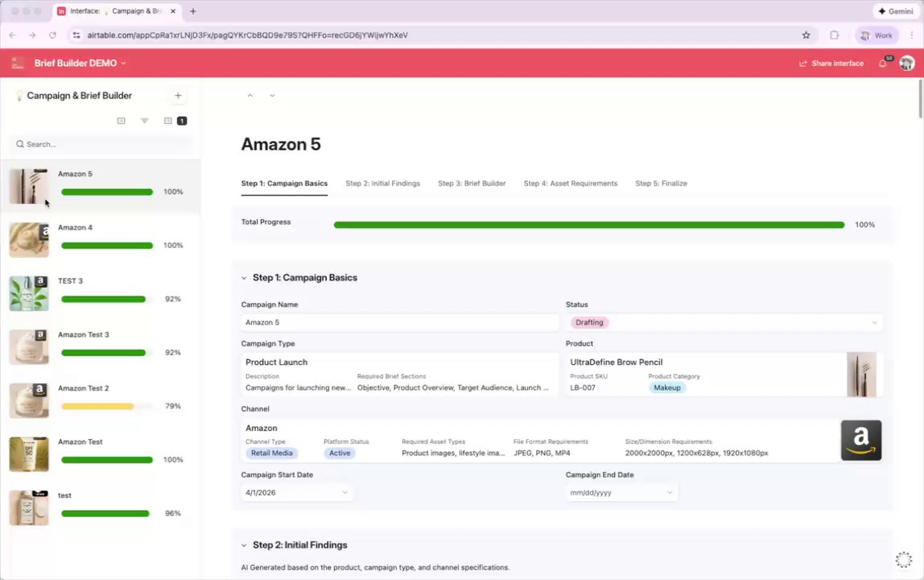Image resolution: width=924 pixels, height=580 pixels.
Task: Click the sidebar badge showing 1
Action: tap(182, 120)
